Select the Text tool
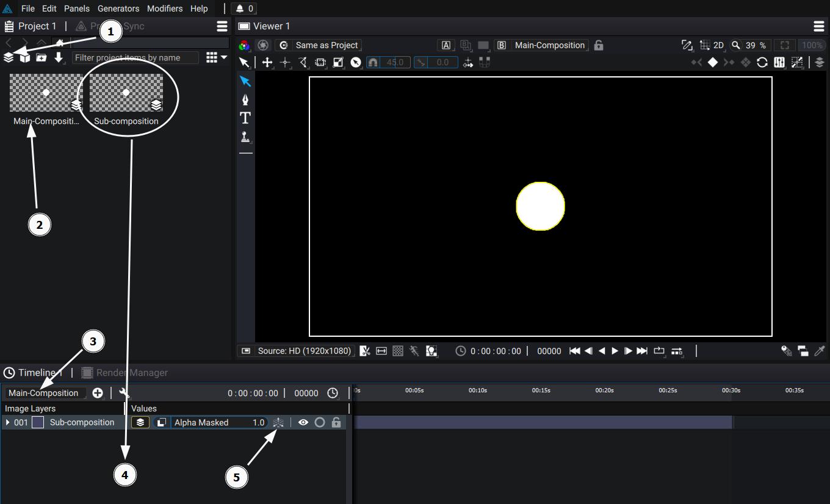 point(245,118)
